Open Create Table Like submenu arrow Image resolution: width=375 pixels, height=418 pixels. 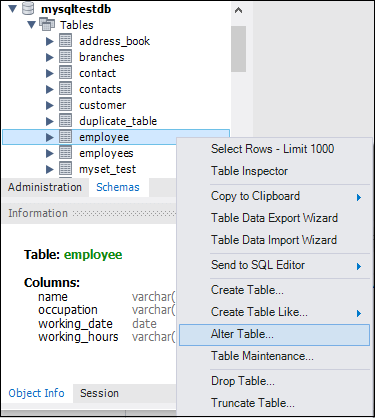pyautogui.click(x=359, y=313)
